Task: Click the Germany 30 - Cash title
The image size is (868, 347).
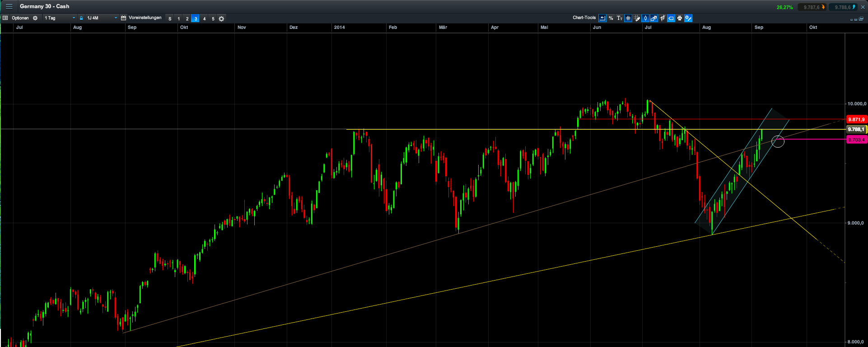Action: (45, 6)
